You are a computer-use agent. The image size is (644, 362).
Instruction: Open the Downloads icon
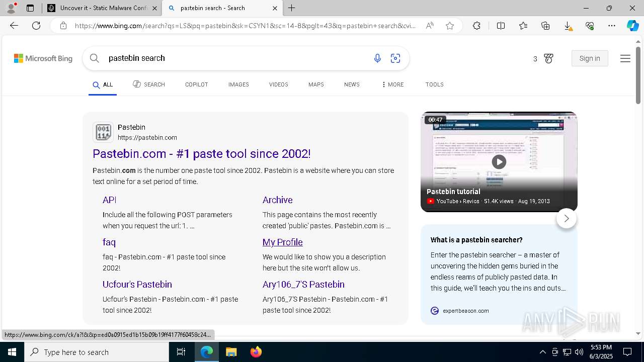tap(568, 26)
